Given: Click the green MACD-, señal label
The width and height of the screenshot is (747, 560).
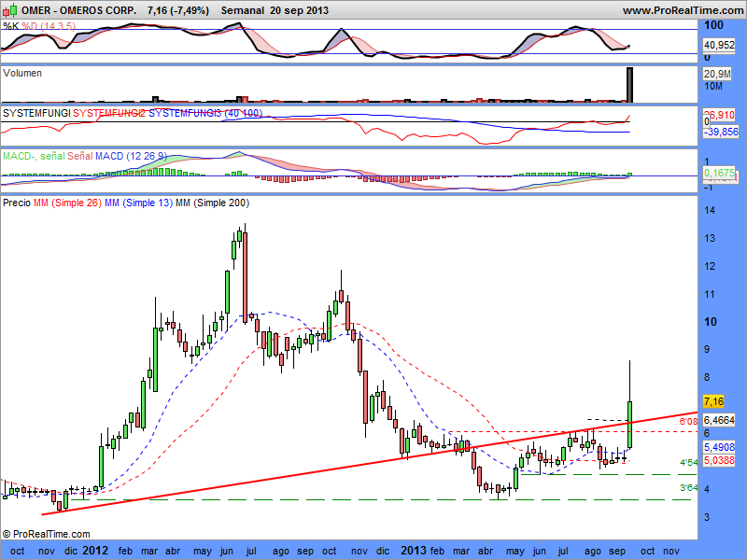Looking at the screenshot, I should coord(34,156).
